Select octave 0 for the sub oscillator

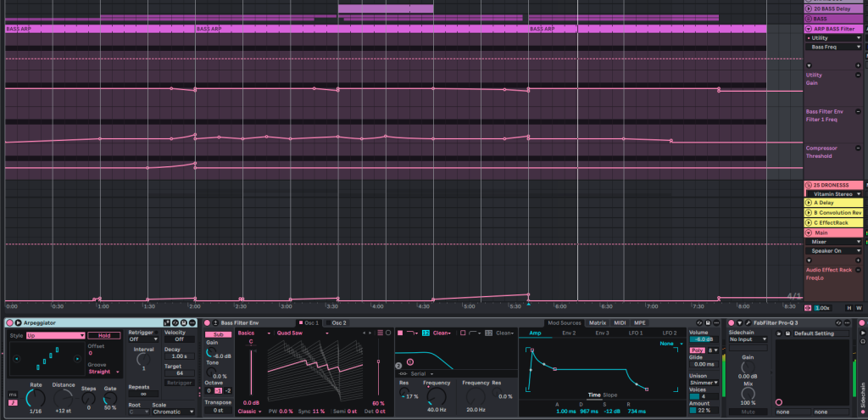tap(209, 390)
